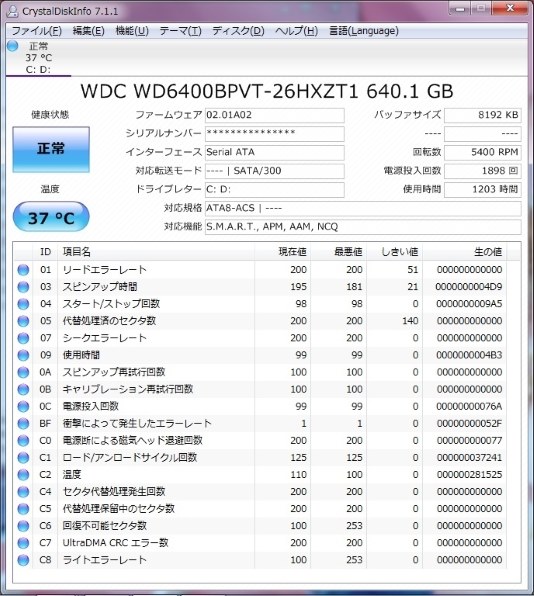
Task: Click status orb for C0 row
Action: 23,441
